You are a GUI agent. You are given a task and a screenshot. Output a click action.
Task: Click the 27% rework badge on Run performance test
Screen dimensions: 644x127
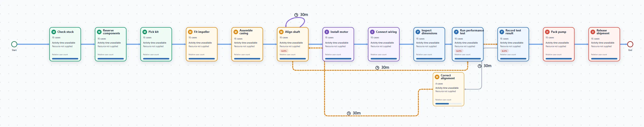point(459,51)
